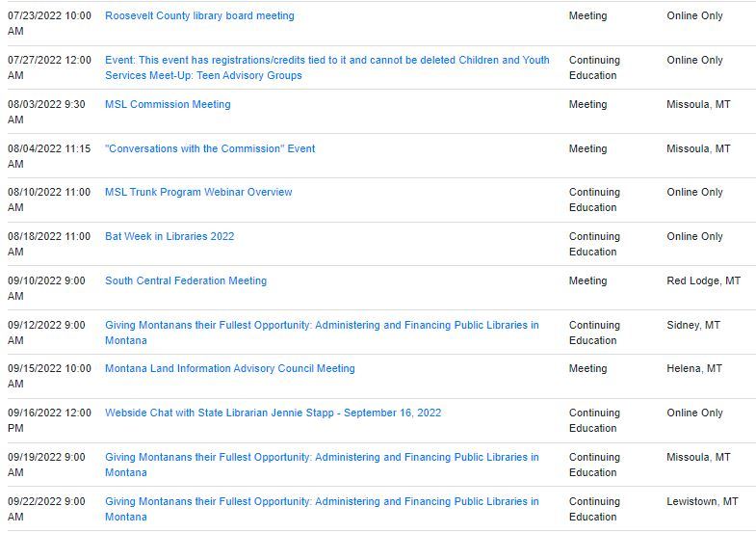Click the Lewistown, MT location text
Viewport: 756px width, 533px height.
[x=702, y=502]
